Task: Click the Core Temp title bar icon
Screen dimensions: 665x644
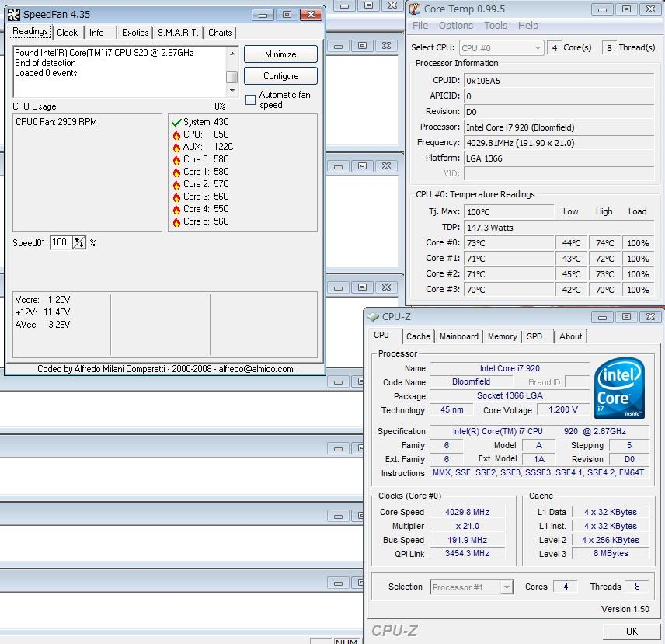Action: [413, 9]
